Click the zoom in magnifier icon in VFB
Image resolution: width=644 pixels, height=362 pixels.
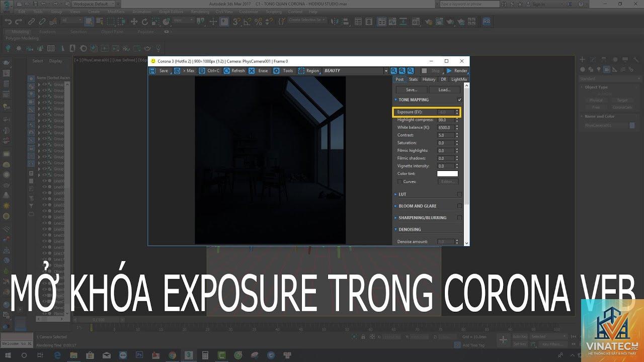pos(394,71)
